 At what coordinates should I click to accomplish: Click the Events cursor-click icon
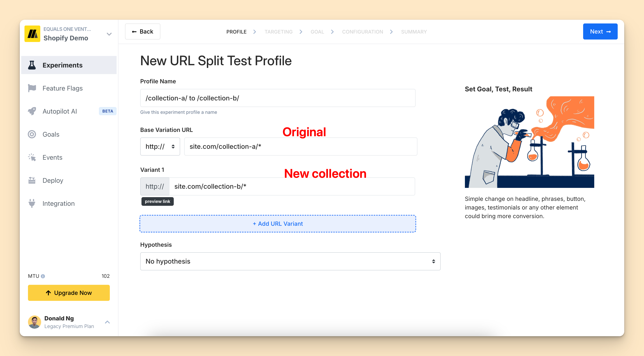(x=32, y=157)
